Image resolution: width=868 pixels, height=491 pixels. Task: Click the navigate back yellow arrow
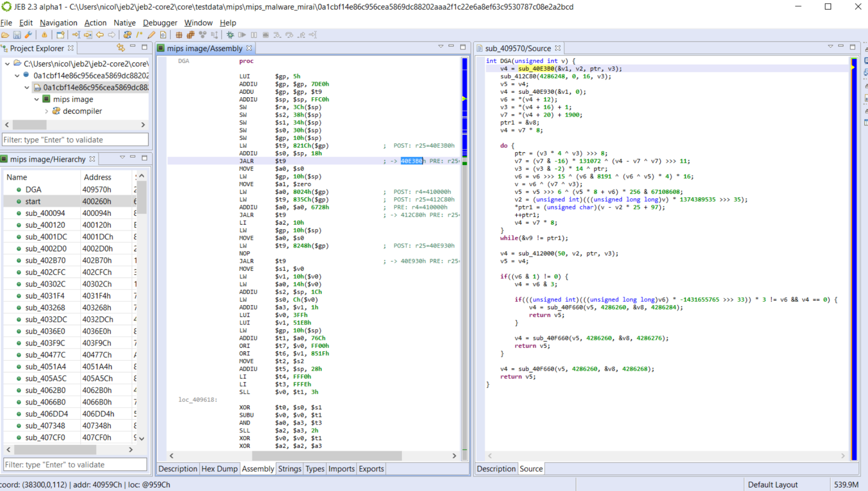point(100,35)
